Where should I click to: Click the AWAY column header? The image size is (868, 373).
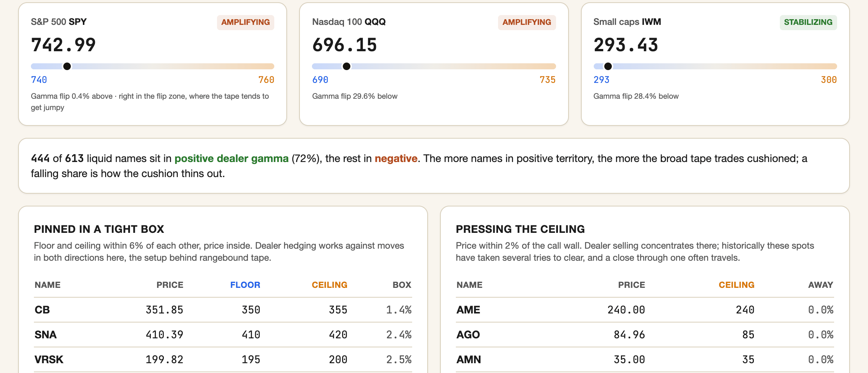[821, 285]
